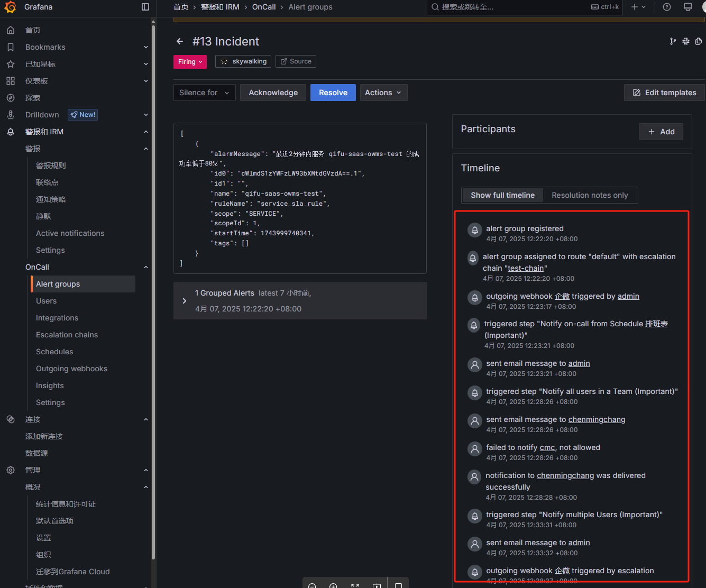
Task: Click the 警报和 IRM breadcrumb
Action: [x=220, y=7]
